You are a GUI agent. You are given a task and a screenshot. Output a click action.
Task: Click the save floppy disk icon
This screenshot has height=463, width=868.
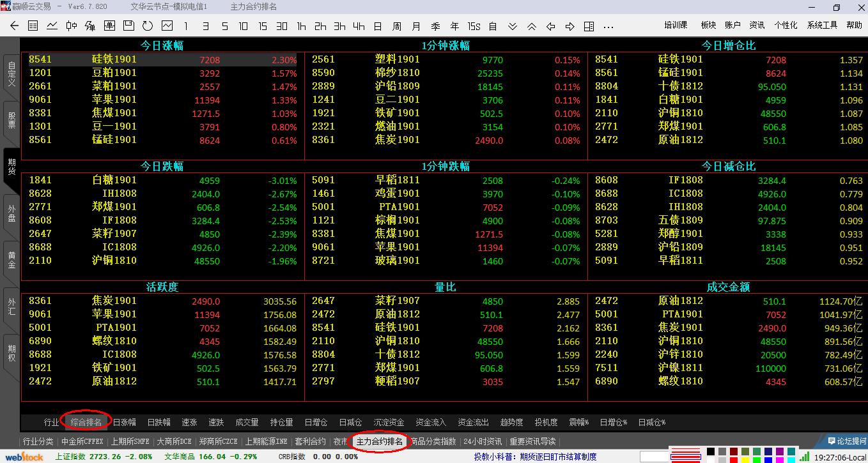[128, 26]
